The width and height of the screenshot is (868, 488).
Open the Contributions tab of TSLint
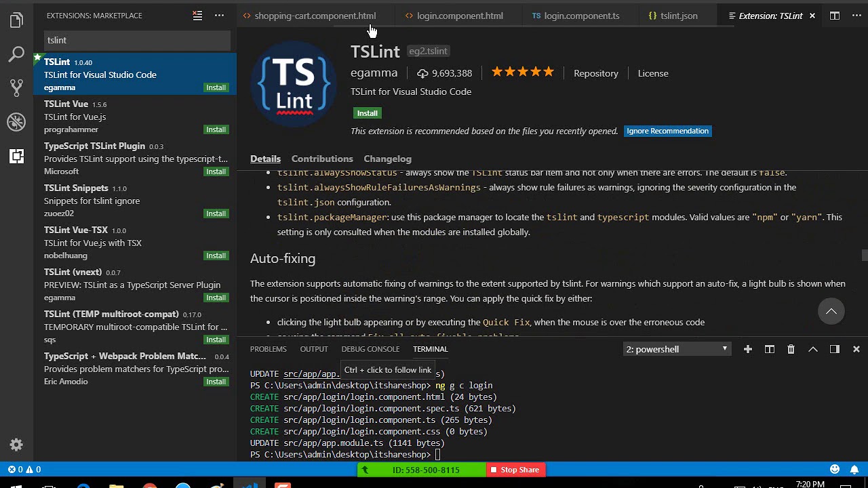(322, 159)
